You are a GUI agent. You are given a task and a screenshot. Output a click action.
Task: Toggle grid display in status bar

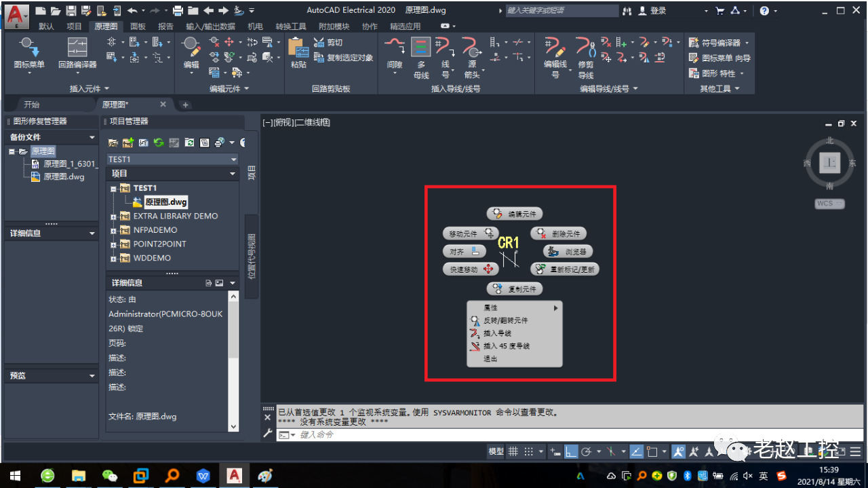(x=513, y=451)
